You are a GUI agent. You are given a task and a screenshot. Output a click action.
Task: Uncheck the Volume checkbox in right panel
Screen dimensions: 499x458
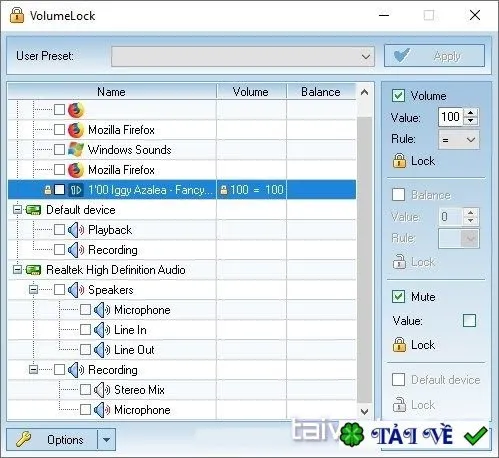399,96
